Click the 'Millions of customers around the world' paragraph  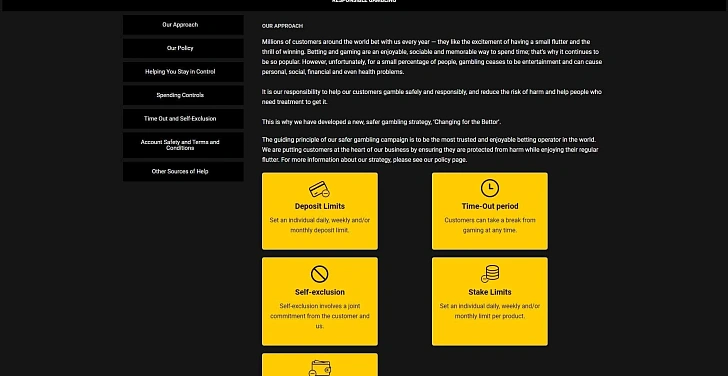(432, 57)
